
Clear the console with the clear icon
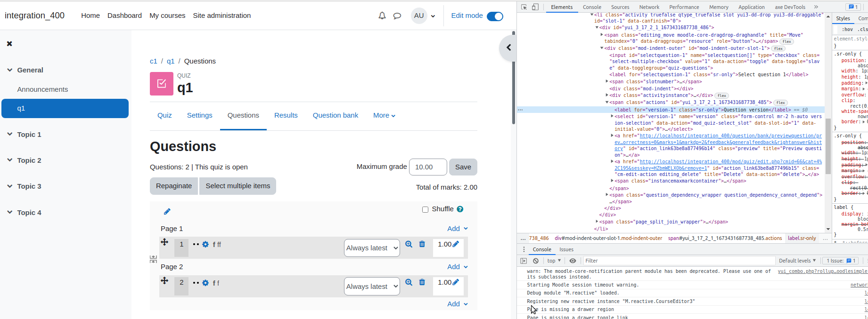point(536,261)
